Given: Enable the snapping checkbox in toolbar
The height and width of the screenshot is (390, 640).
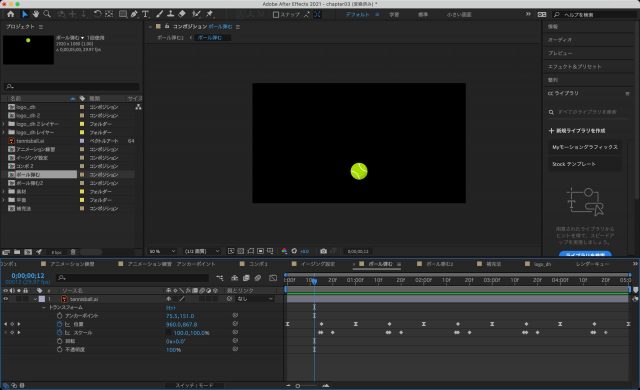Looking at the screenshot, I should click(276, 15).
